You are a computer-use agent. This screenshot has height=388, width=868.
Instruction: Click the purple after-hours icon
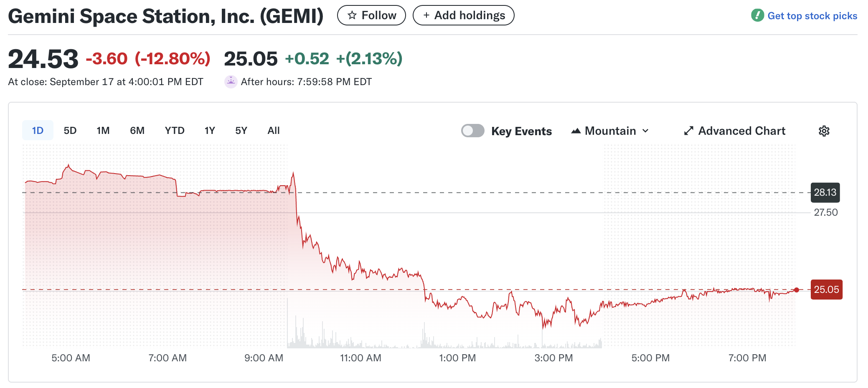(x=231, y=81)
